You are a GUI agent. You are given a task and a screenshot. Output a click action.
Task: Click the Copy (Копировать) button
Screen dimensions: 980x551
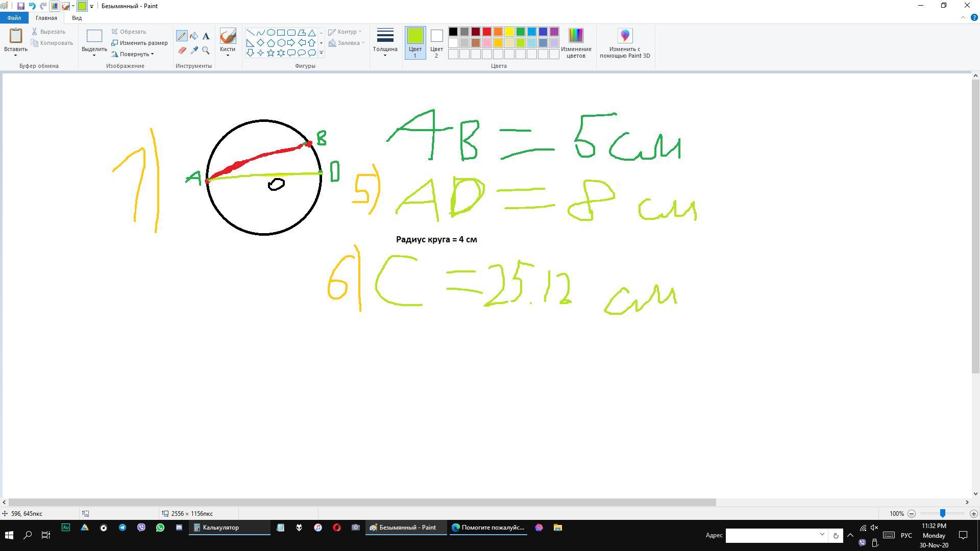tap(52, 43)
